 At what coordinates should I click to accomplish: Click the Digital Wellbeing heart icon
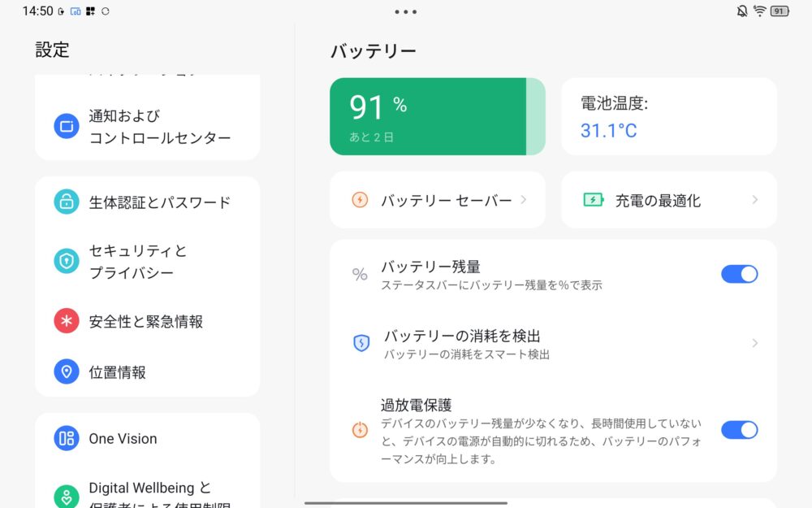67,497
